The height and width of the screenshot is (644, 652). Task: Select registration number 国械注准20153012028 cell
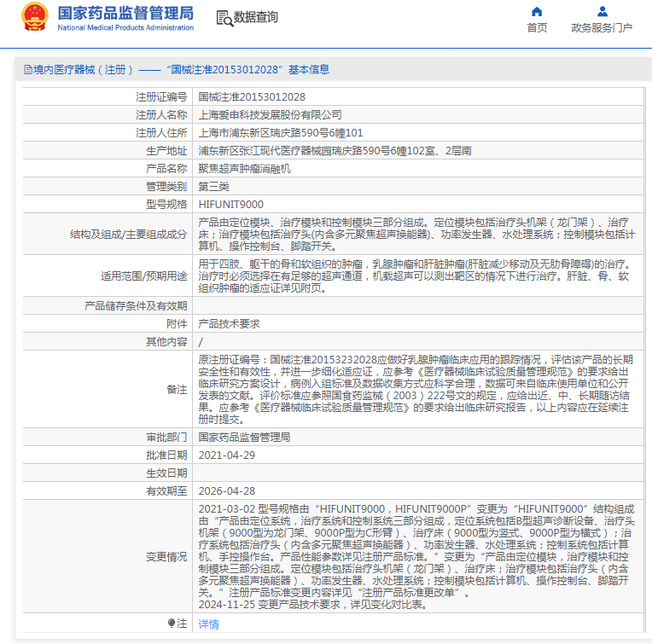[x=252, y=96]
